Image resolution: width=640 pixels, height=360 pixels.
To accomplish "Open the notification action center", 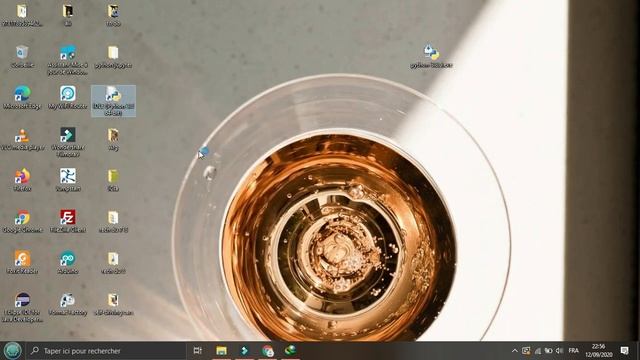I will [624, 351].
